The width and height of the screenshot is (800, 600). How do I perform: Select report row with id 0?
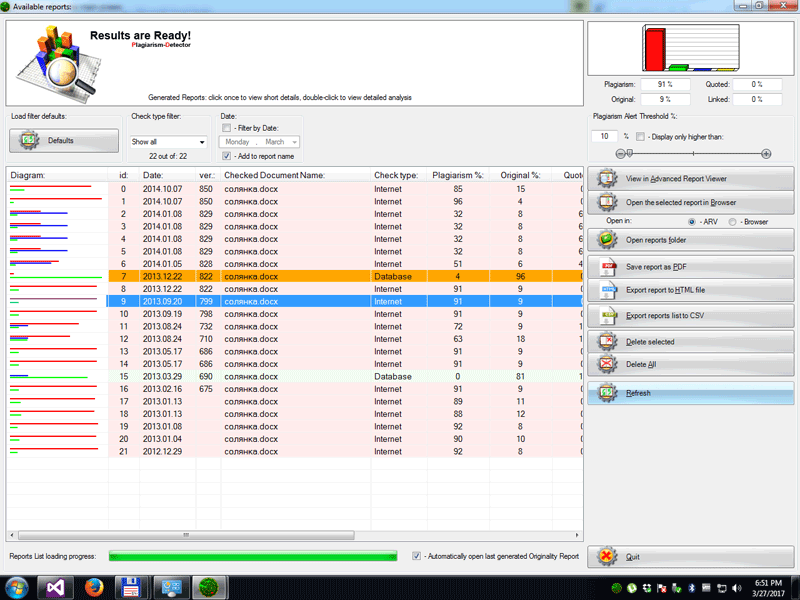pos(295,189)
